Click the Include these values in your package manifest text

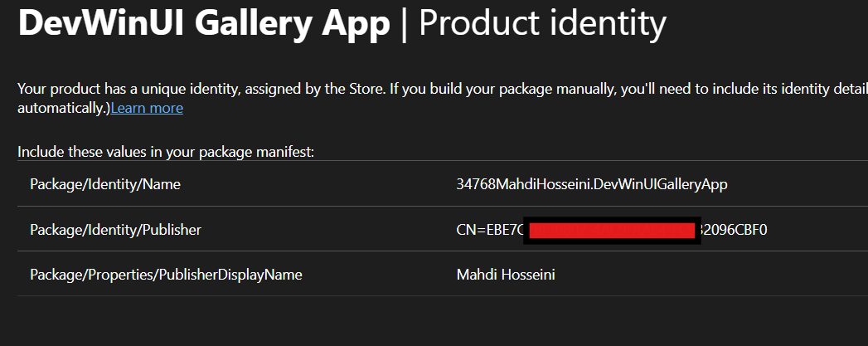pos(166,152)
